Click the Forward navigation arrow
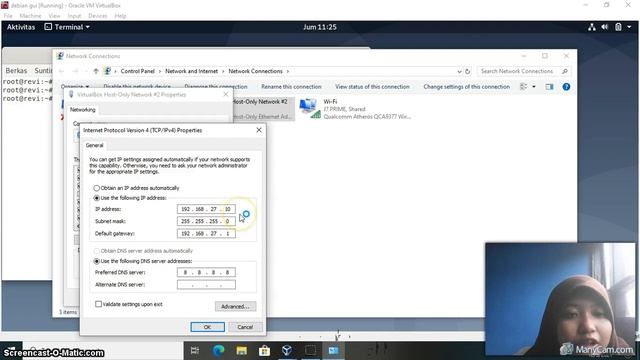640x360 pixels. [75, 71]
